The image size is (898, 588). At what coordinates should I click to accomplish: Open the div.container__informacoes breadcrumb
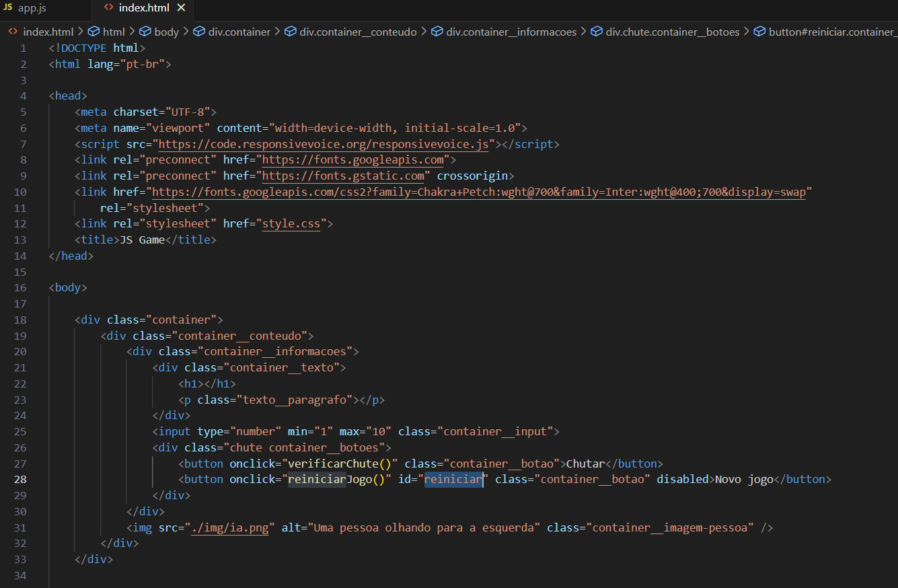pos(511,32)
